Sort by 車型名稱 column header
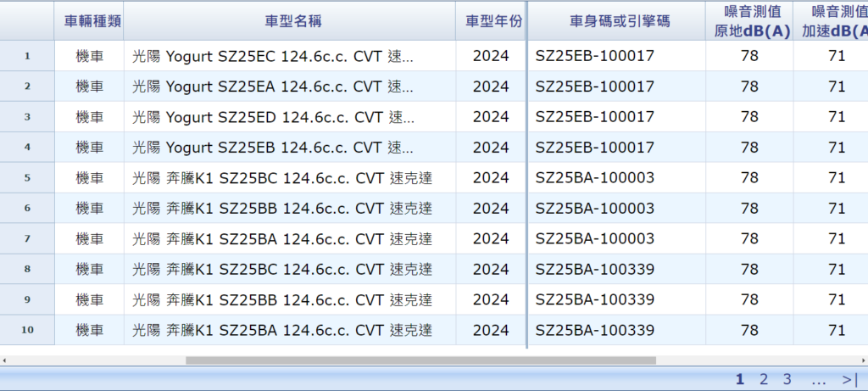 (x=290, y=21)
